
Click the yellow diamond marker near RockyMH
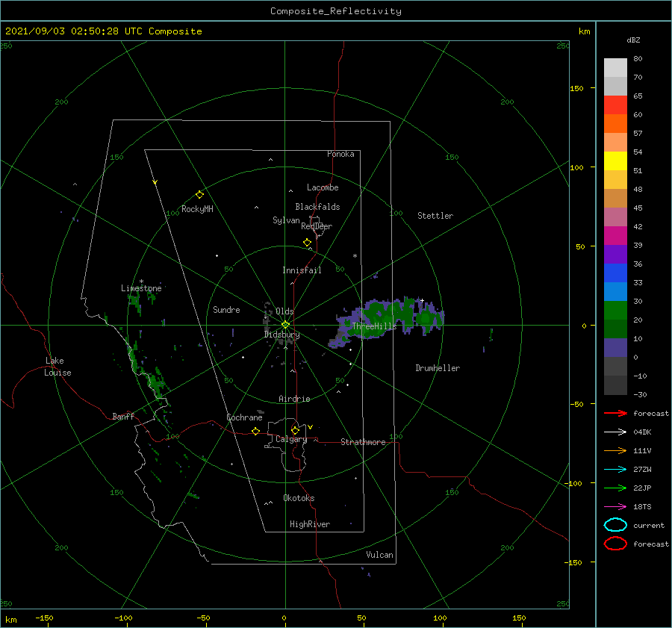(x=199, y=195)
